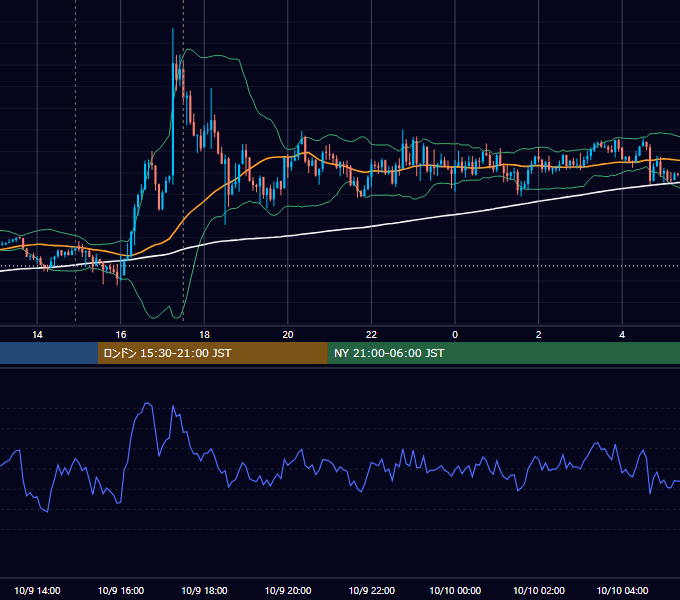The image size is (680, 600).
Task: Select the NY 21:00-06:00 JST session band
Action: pos(503,353)
